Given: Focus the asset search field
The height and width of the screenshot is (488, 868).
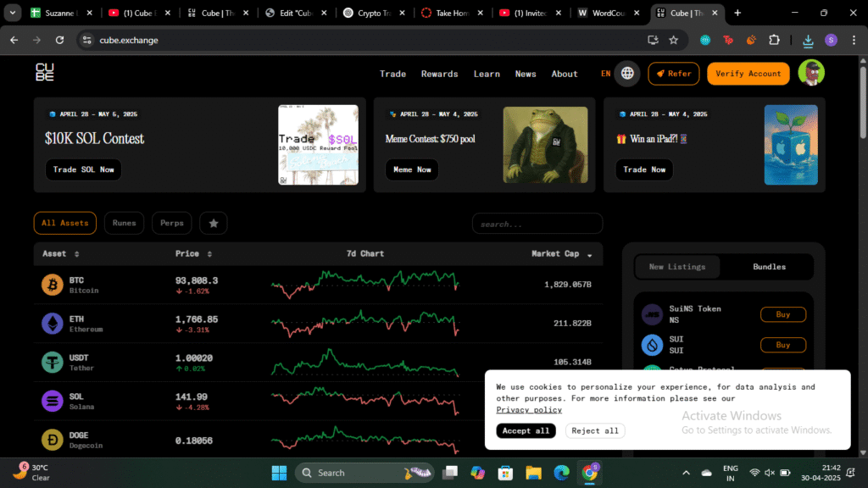Looking at the screenshot, I should pos(537,224).
